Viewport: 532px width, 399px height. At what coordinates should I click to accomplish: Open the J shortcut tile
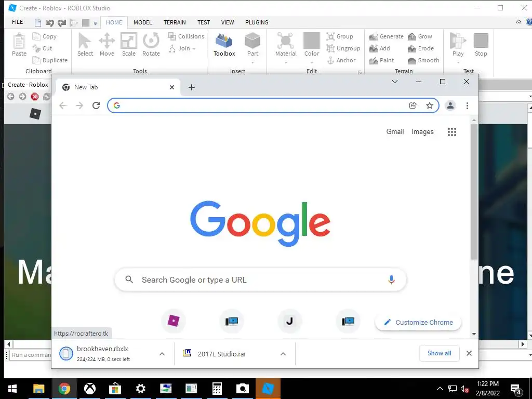[x=289, y=321]
